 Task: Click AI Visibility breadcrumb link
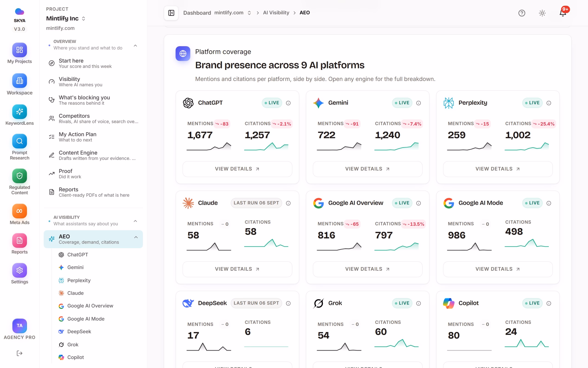pos(276,13)
